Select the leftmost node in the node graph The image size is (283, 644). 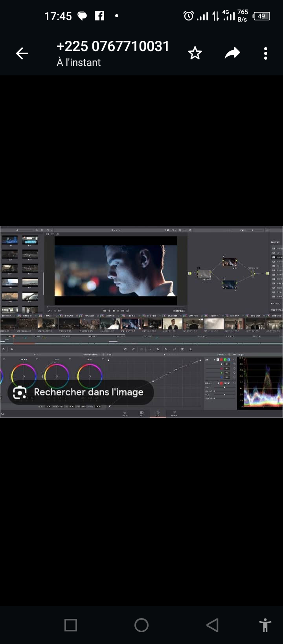point(204,274)
